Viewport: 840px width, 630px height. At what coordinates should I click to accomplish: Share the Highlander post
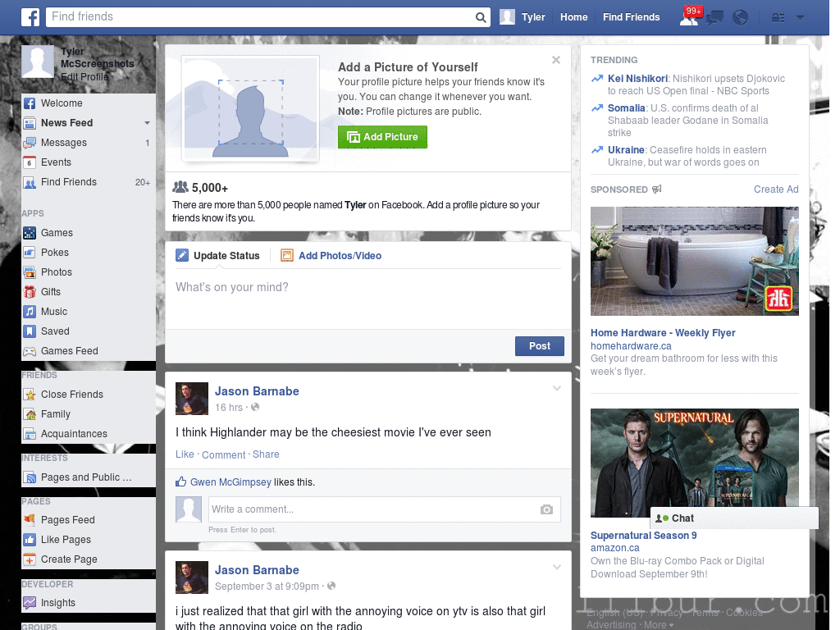[x=266, y=454]
